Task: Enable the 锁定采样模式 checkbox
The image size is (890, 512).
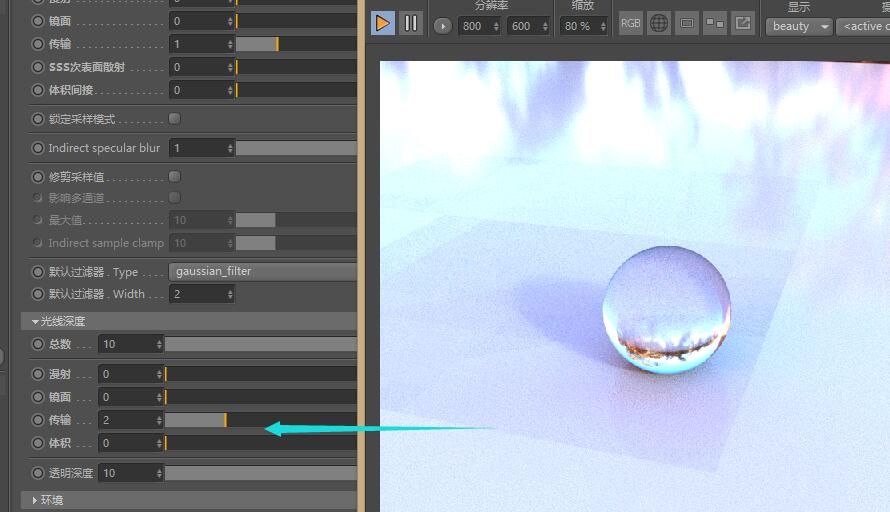Action: [174, 119]
